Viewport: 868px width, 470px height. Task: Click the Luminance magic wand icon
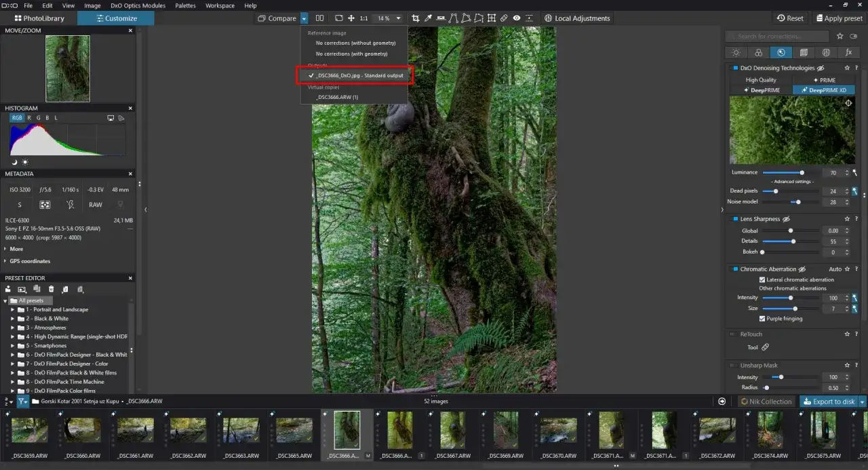tap(855, 173)
